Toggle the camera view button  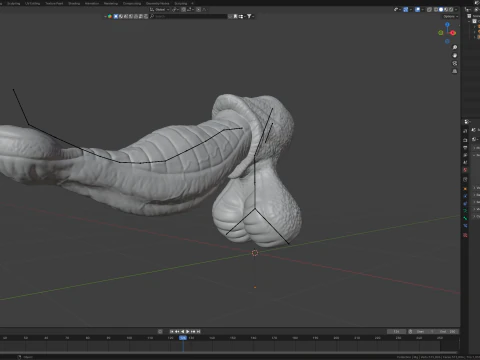coord(455,63)
